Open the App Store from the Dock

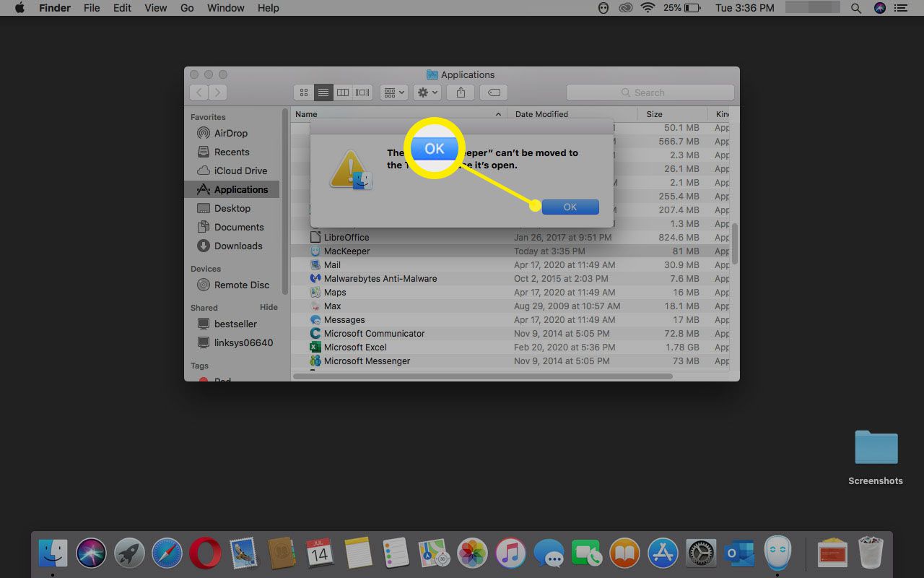pos(663,553)
